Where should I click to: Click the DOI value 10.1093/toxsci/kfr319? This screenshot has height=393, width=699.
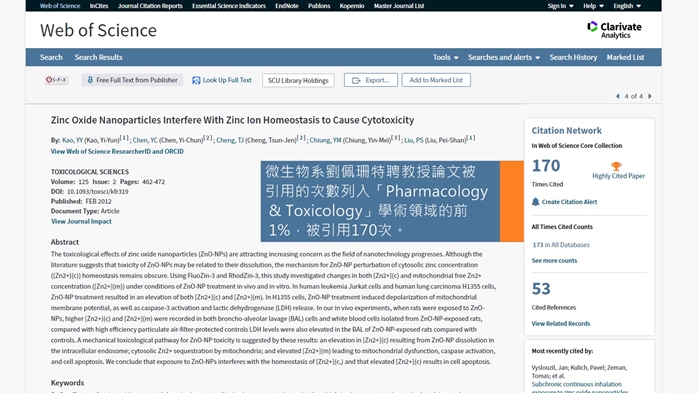pyautogui.click(x=98, y=192)
